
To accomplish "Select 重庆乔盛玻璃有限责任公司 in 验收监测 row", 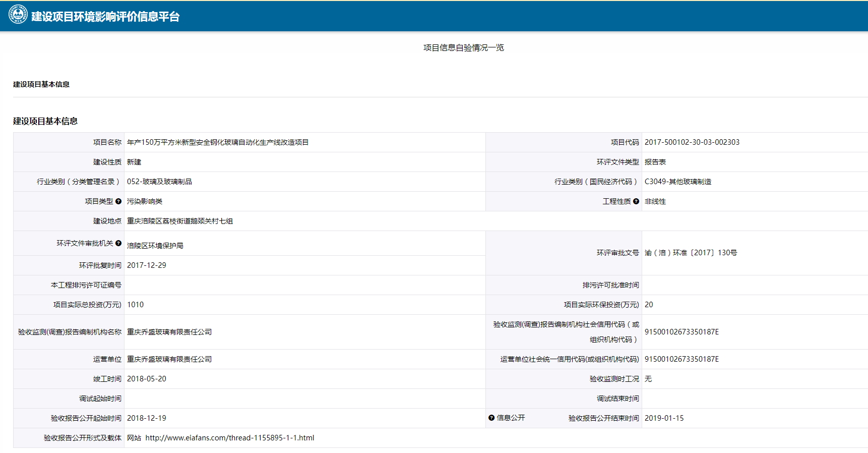I will 169,332.
